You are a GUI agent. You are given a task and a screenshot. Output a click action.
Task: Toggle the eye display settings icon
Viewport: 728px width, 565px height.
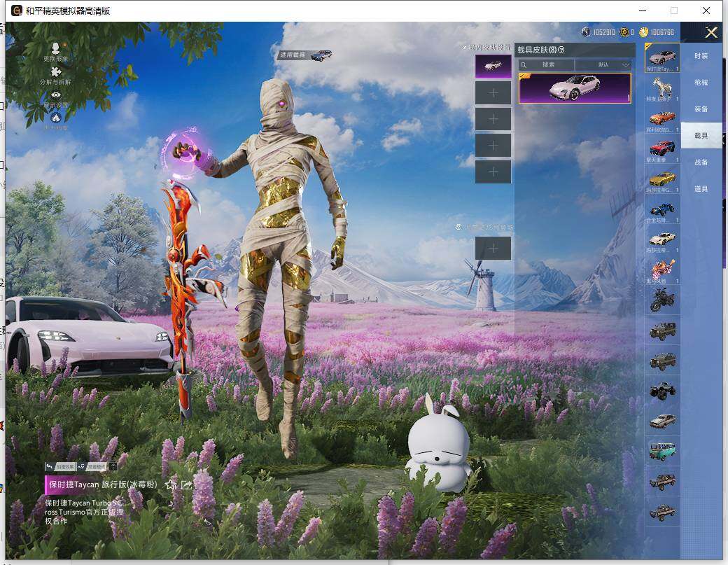coord(56,95)
